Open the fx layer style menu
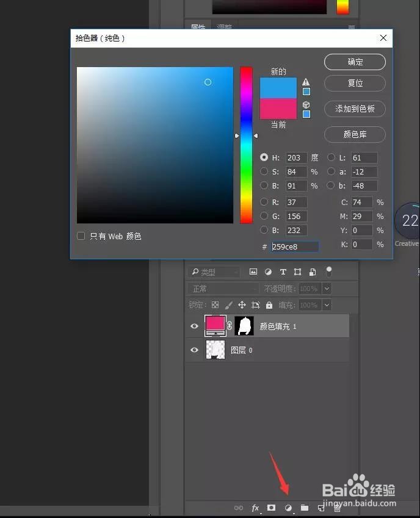Screen dimensions: 420x518 point(255,508)
